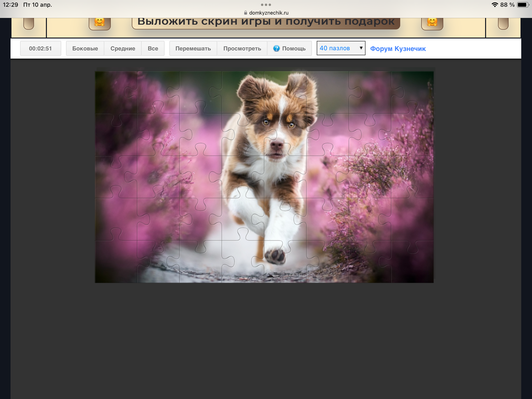Click the right beige scroll handle
The width and height of the screenshot is (532, 399).
coord(503,24)
